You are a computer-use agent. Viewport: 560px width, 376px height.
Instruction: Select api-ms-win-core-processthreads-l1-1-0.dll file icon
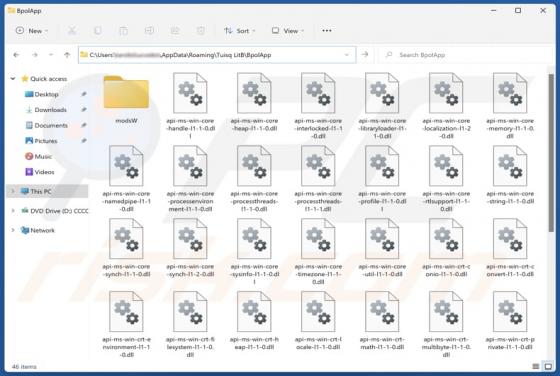coord(254,166)
